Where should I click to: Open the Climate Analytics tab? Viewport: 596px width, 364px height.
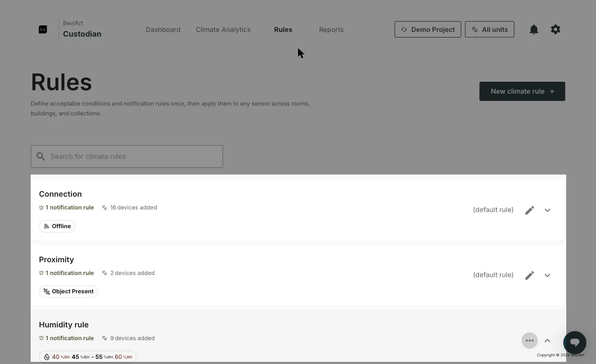[223, 29]
